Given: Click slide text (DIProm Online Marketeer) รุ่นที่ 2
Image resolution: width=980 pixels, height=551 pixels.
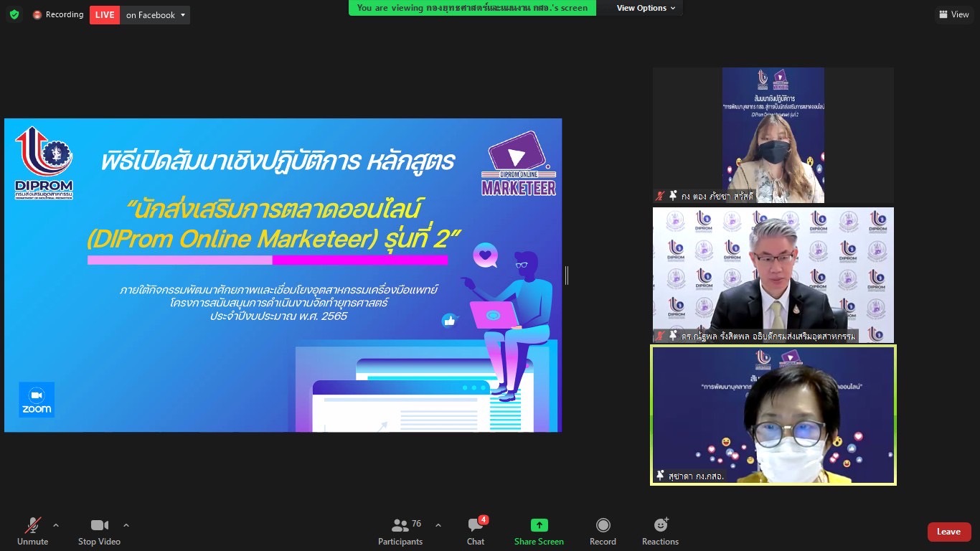Looking at the screenshot, I should [273, 239].
